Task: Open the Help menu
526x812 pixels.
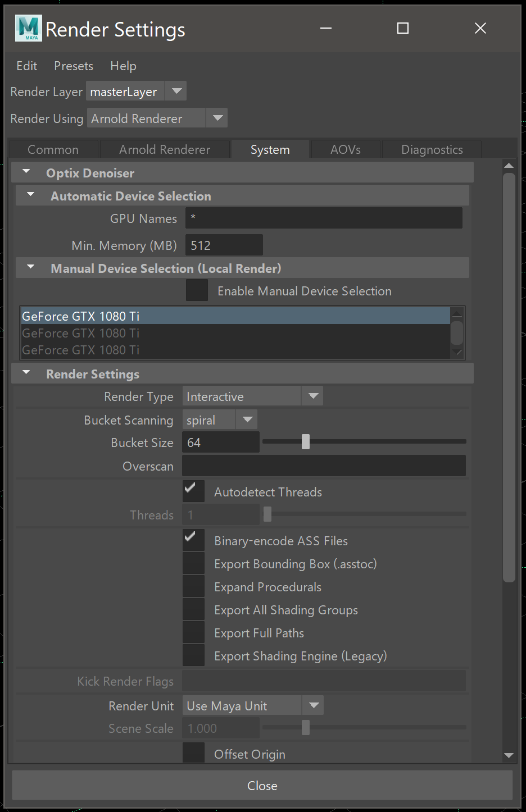Action: 123,66
